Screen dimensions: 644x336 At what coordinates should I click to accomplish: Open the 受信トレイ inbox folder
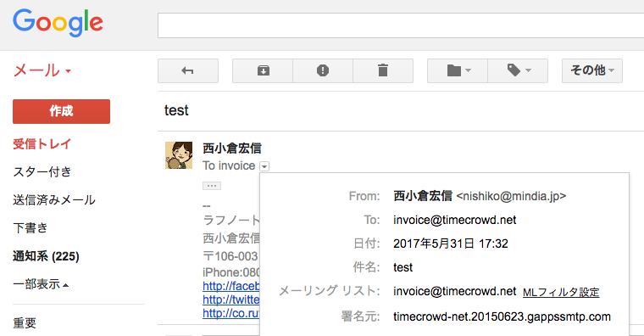(42, 144)
